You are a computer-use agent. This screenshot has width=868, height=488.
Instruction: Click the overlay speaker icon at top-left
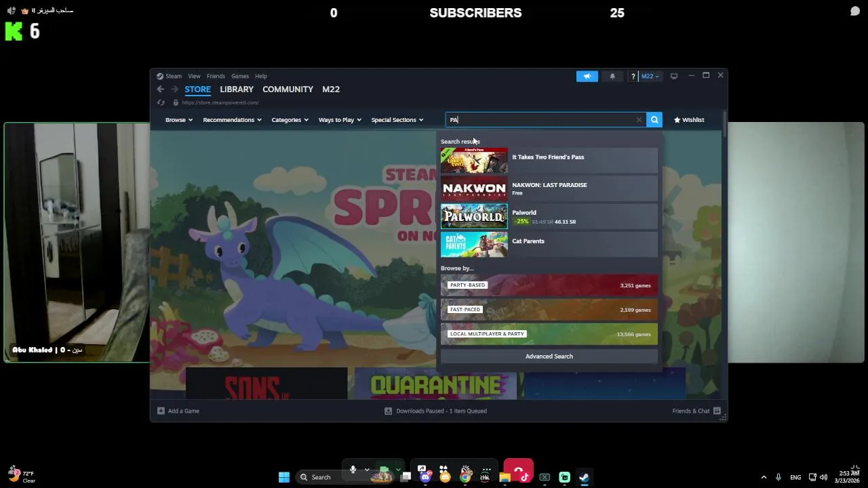[11, 11]
